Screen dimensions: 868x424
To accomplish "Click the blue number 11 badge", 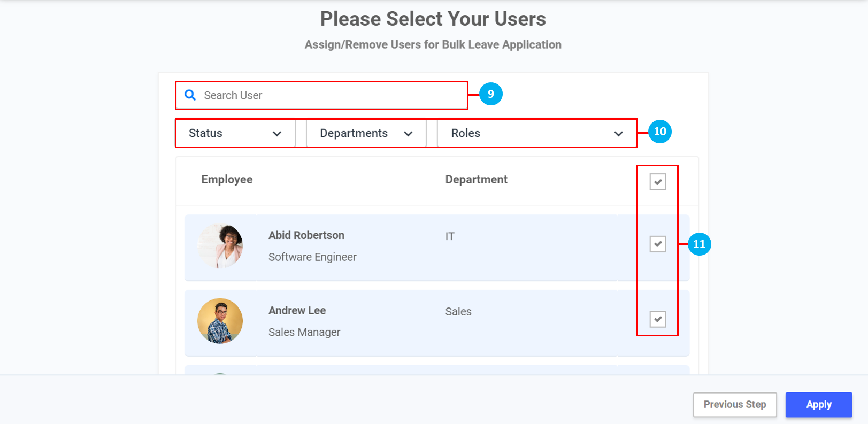I will click(699, 244).
